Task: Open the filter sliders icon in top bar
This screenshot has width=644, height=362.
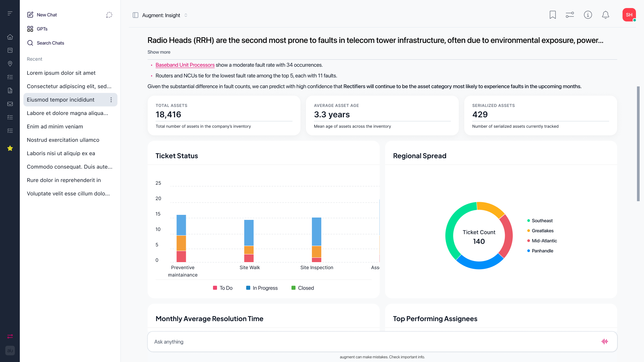Action: (570, 15)
